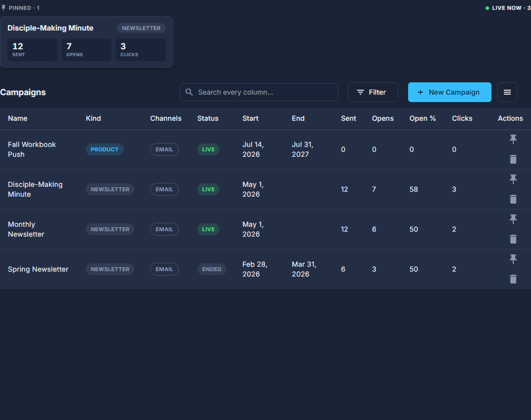
Task: Focus the Search every column field
Action: pos(259,92)
